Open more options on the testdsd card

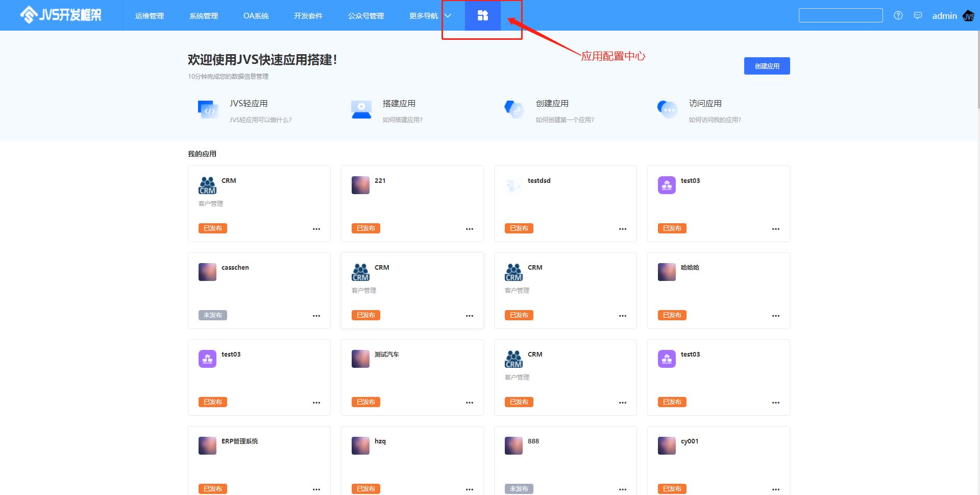point(623,229)
